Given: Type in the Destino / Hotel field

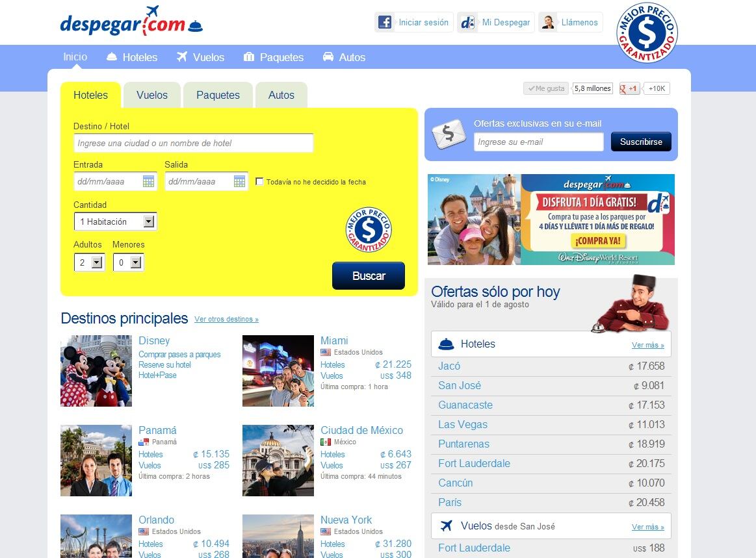Looking at the screenshot, I should (x=193, y=143).
